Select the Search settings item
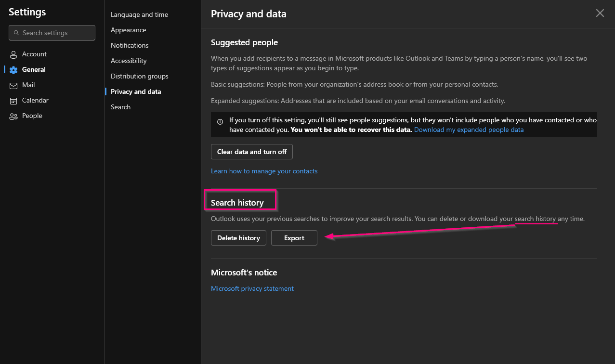This screenshot has height=364, width=615. pos(120,107)
